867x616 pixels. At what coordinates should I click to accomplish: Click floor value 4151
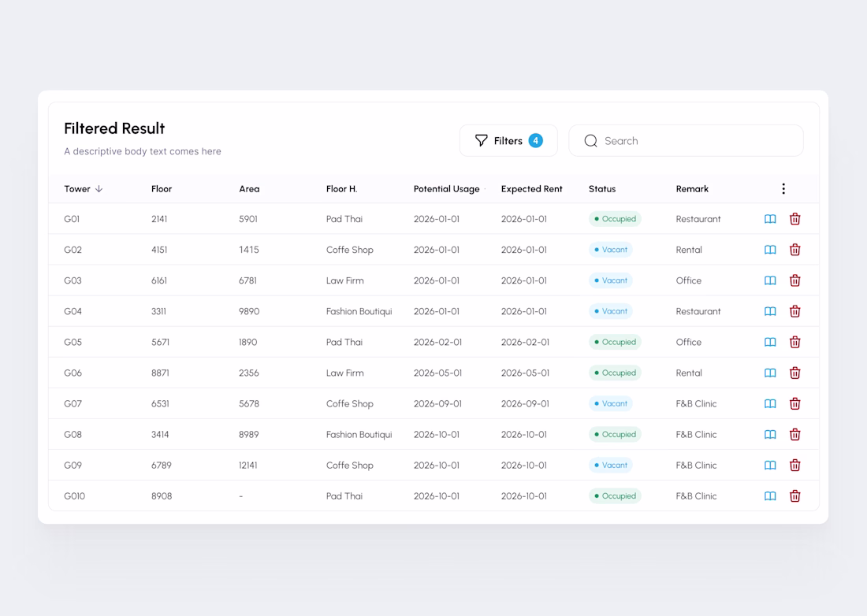click(x=159, y=250)
